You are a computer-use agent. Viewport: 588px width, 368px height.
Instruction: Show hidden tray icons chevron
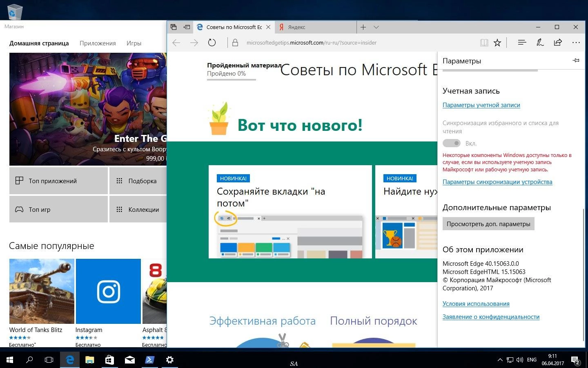pyautogui.click(x=500, y=360)
